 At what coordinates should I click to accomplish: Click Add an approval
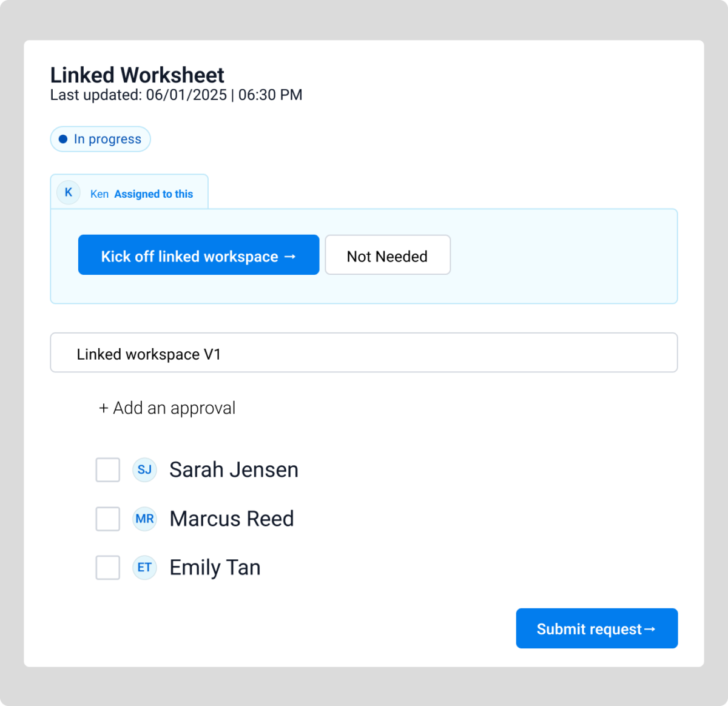coord(167,408)
